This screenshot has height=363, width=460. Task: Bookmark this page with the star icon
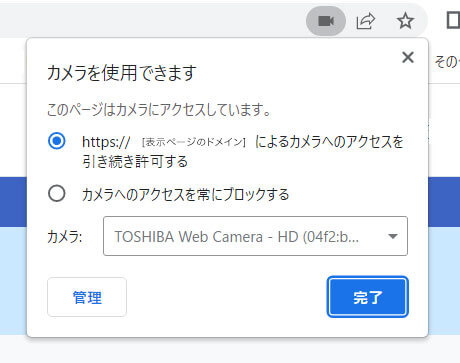point(405,21)
